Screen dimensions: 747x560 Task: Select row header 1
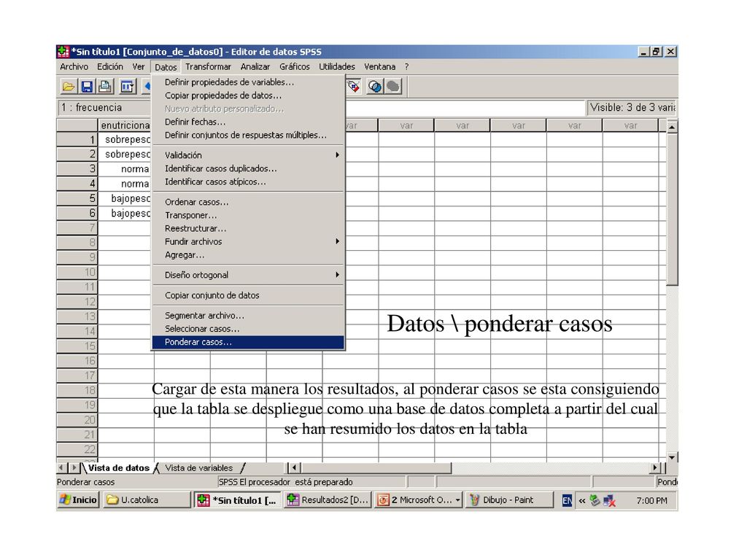click(x=77, y=139)
